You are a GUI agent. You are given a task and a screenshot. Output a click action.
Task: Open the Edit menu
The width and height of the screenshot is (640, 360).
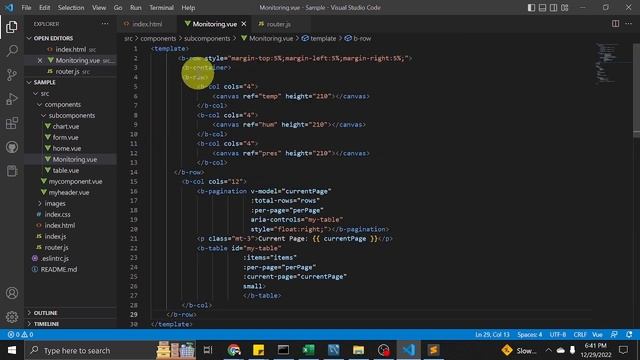(x=44, y=7)
